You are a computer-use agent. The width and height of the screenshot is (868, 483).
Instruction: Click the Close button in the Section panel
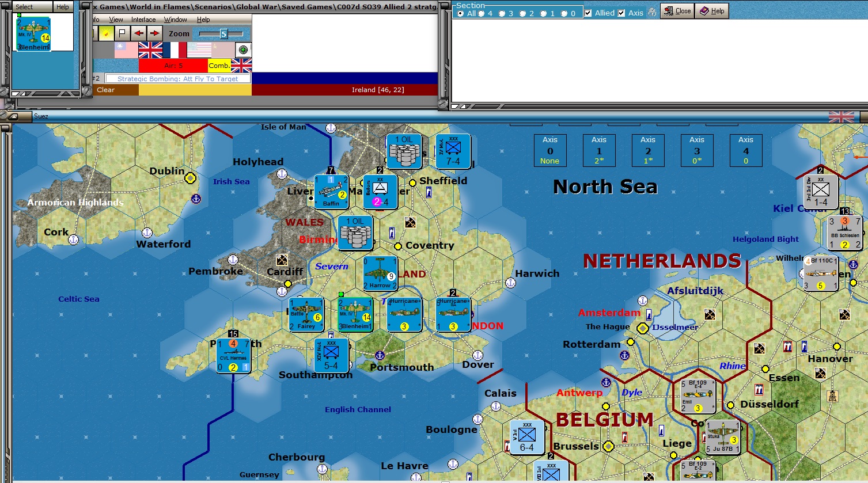click(x=677, y=11)
